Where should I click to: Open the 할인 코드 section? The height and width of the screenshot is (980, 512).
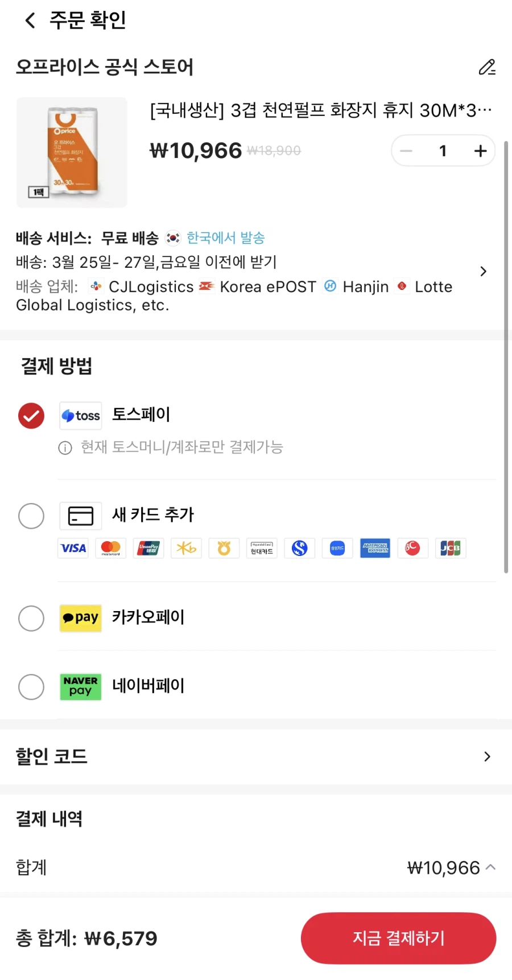486,756
